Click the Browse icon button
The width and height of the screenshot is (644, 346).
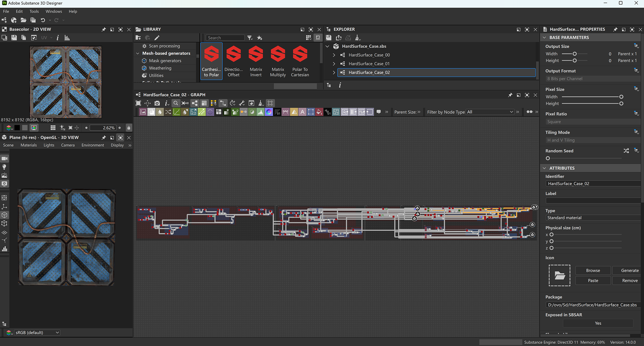(x=593, y=270)
